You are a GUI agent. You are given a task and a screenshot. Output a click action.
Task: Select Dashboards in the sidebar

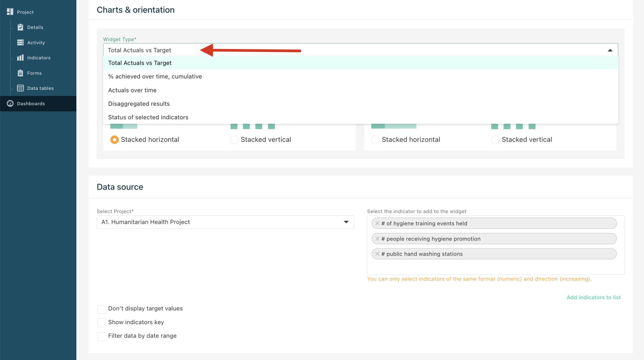pyautogui.click(x=38, y=103)
